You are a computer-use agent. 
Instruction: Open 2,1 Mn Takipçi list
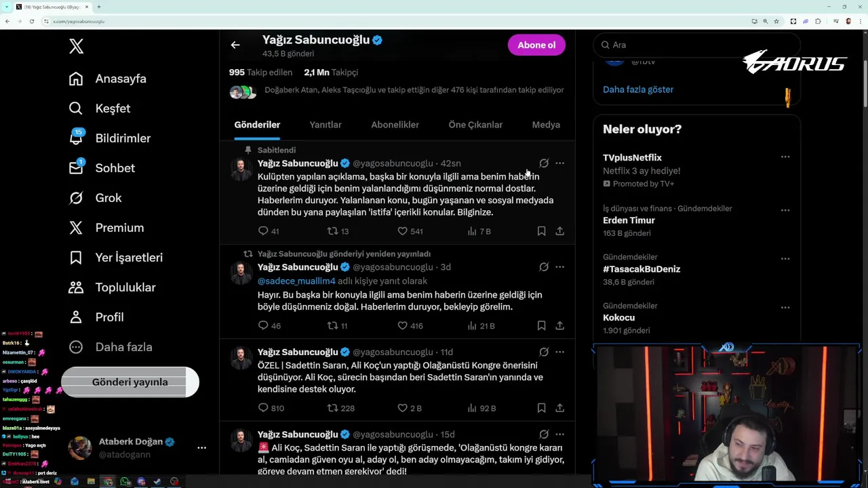point(331,73)
